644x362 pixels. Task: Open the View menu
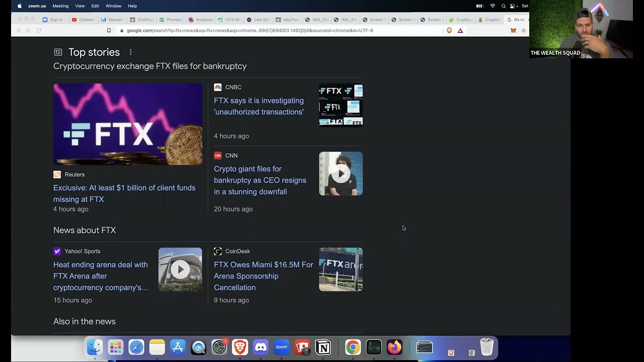80,6
